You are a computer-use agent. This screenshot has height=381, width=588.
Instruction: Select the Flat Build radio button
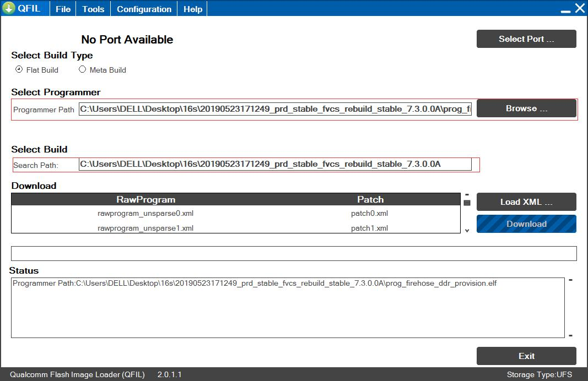[19, 69]
